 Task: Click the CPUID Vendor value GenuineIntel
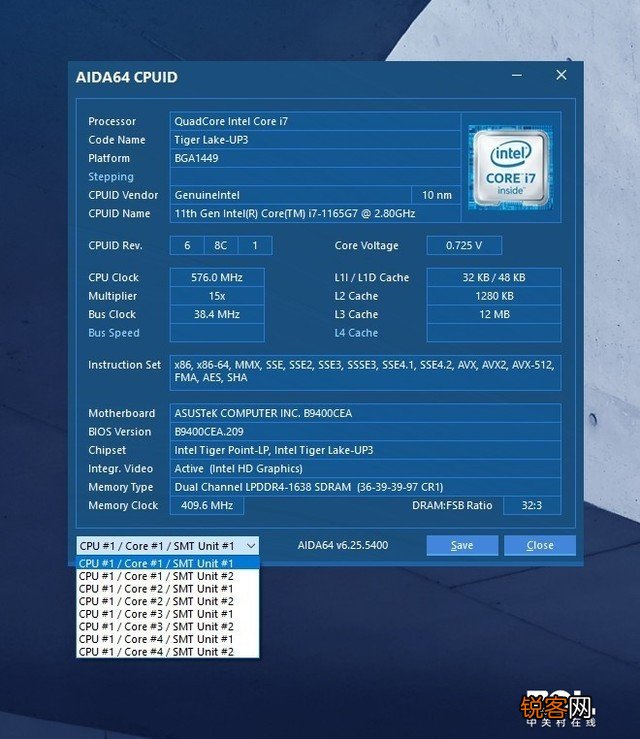click(x=290, y=195)
